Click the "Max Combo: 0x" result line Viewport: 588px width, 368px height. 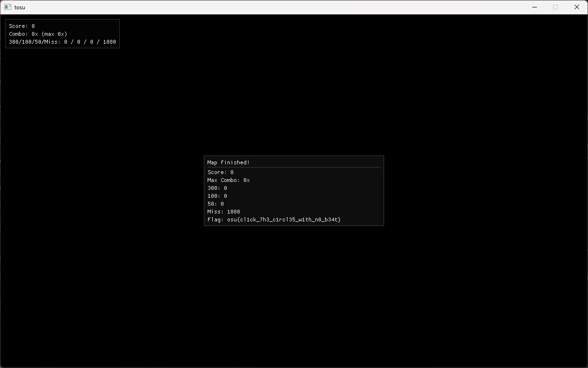tap(229, 180)
